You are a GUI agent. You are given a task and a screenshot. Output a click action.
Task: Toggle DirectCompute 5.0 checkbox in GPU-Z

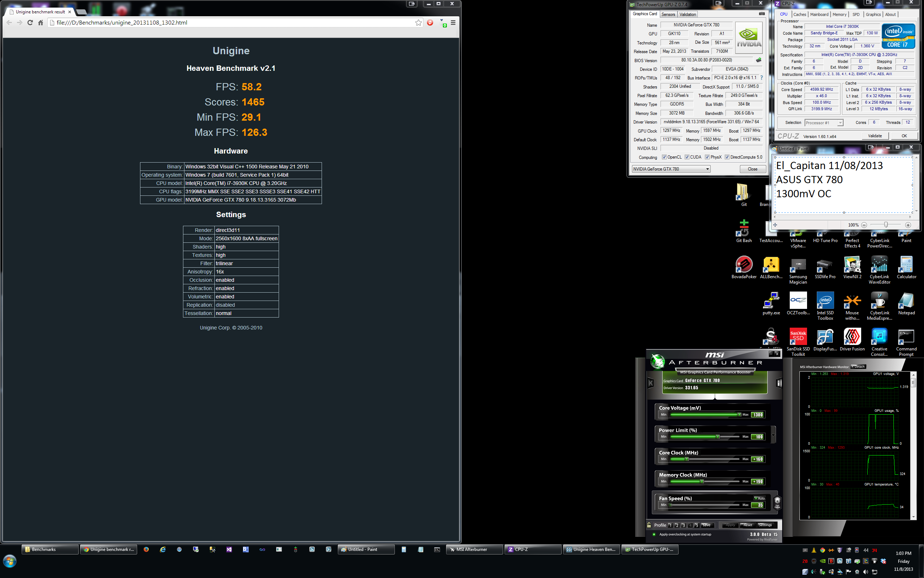(727, 157)
